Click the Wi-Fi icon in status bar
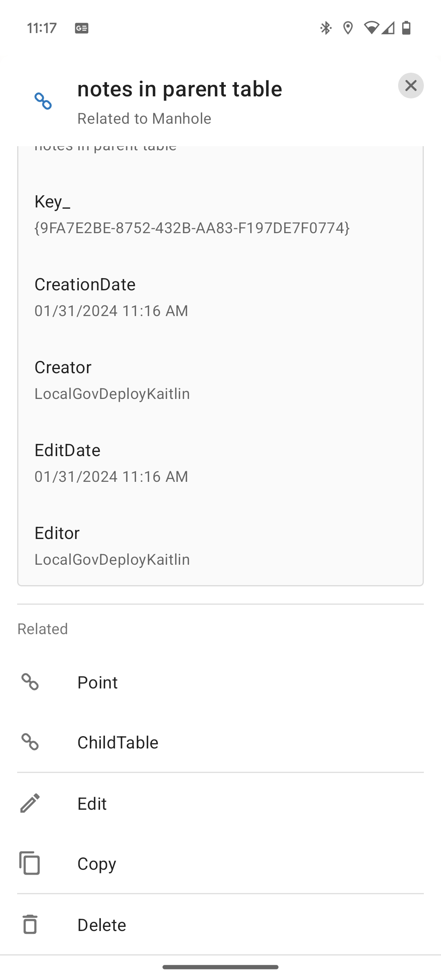The image size is (441, 980). click(x=371, y=28)
